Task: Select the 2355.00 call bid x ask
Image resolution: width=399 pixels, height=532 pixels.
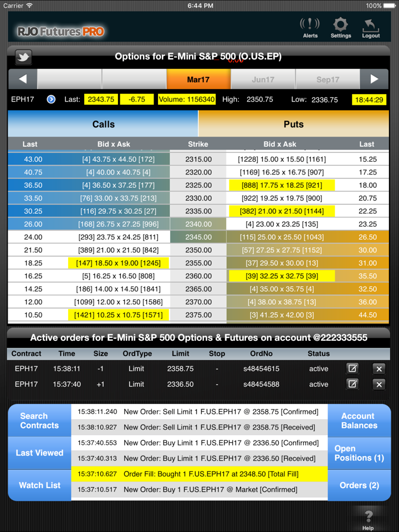Action: 119,263
